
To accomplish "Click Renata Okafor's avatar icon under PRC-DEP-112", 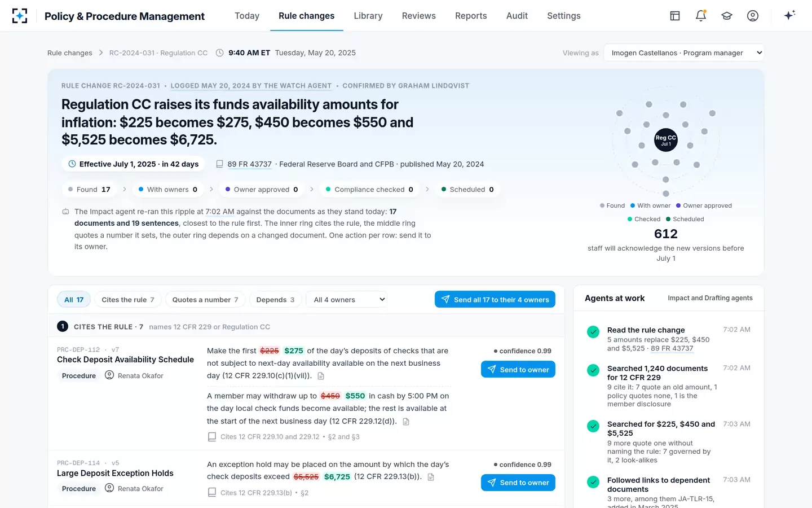I will tap(109, 375).
